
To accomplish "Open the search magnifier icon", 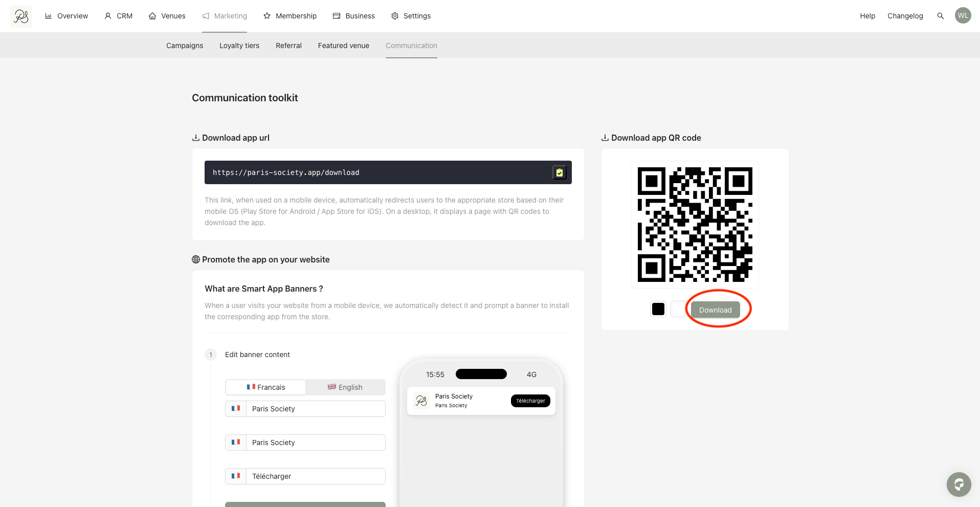I will coord(940,16).
